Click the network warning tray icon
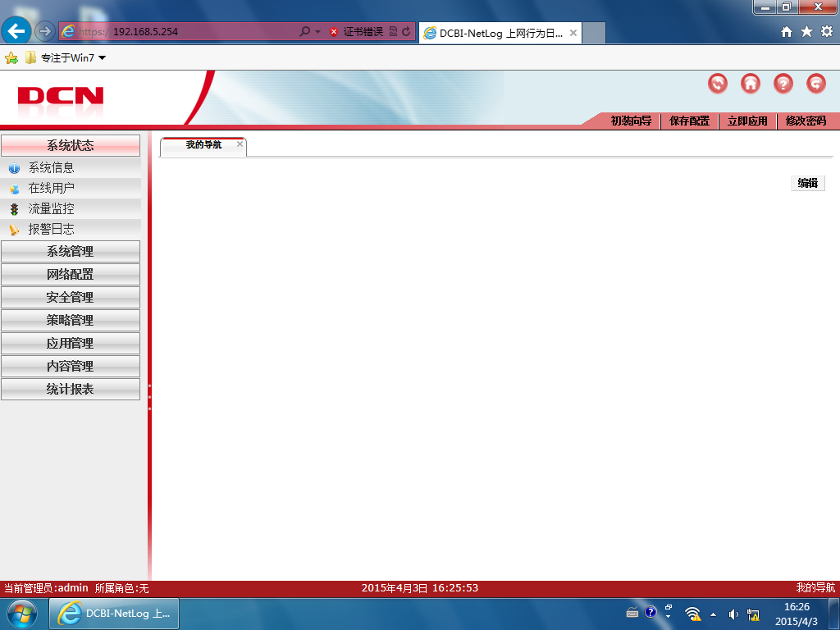The width and height of the screenshot is (840, 630). coord(753,614)
